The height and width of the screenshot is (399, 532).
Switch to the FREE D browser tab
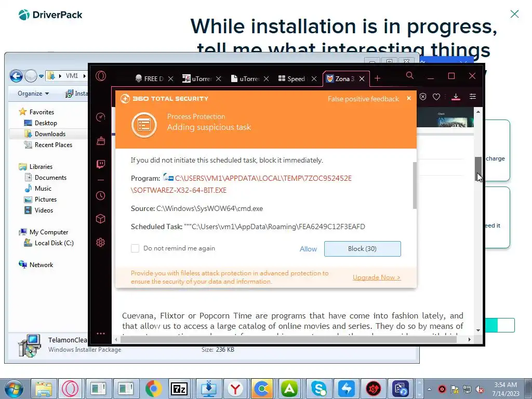[x=149, y=79]
